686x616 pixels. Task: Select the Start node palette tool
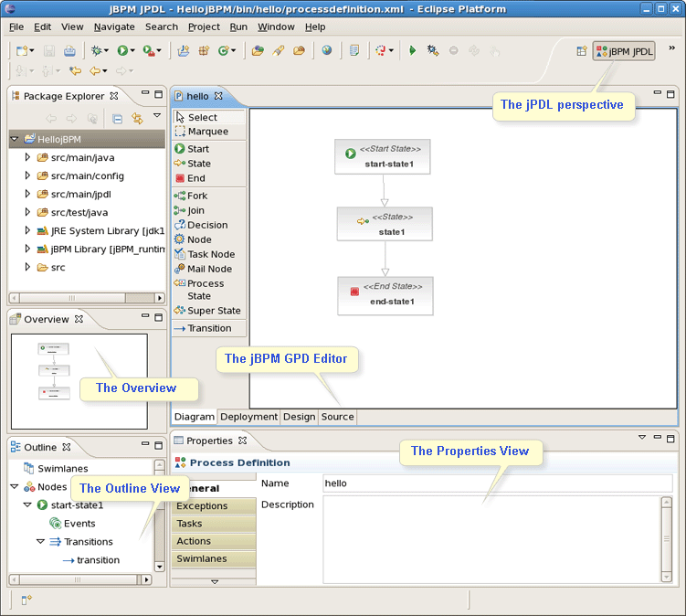[x=197, y=149]
